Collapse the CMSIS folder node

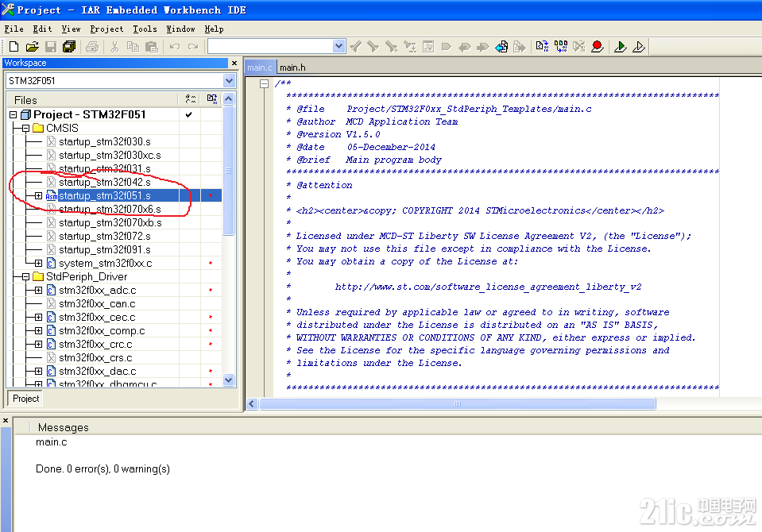click(x=25, y=129)
